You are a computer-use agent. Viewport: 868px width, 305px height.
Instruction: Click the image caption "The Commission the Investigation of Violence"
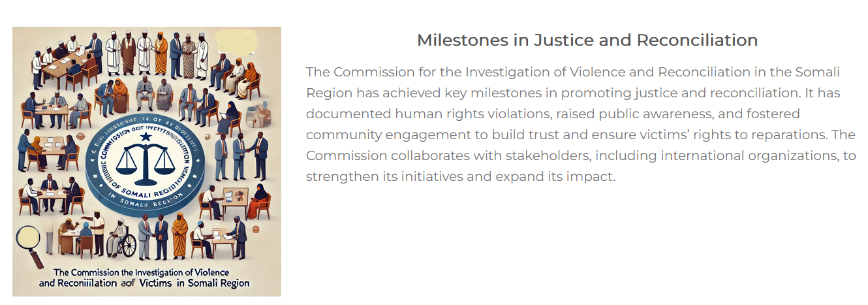[143, 272]
